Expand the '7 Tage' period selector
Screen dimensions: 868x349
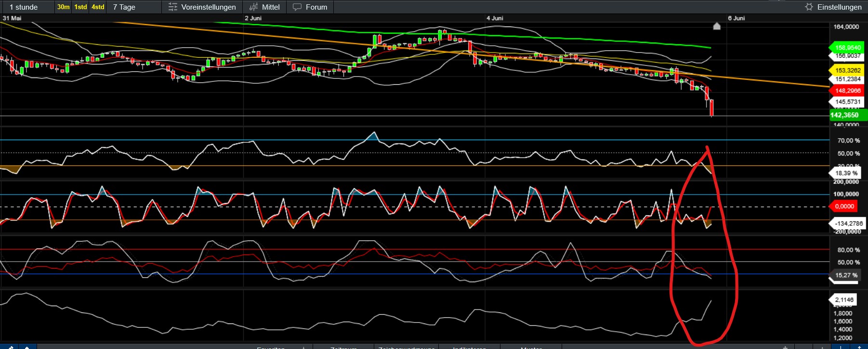click(x=124, y=7)
